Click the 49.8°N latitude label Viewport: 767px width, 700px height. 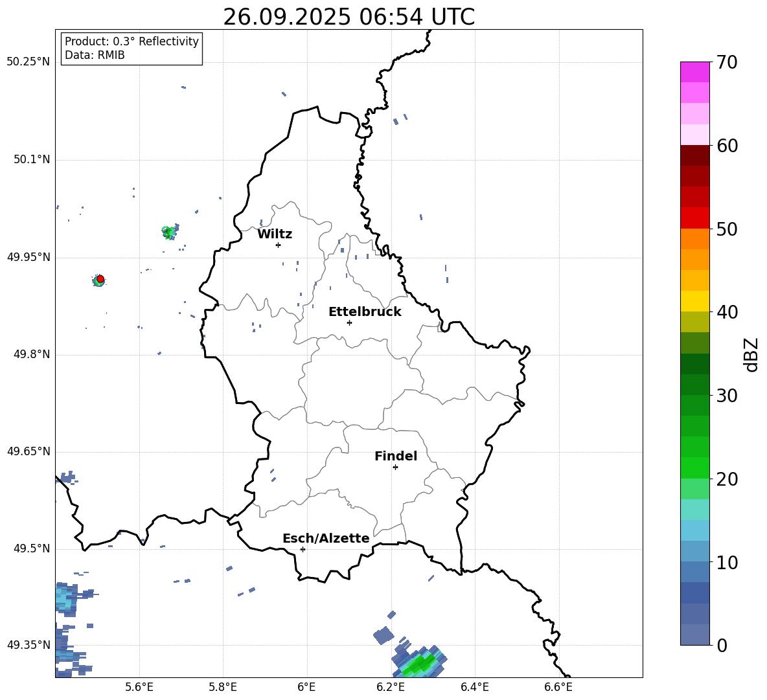(x=31, y=354)
